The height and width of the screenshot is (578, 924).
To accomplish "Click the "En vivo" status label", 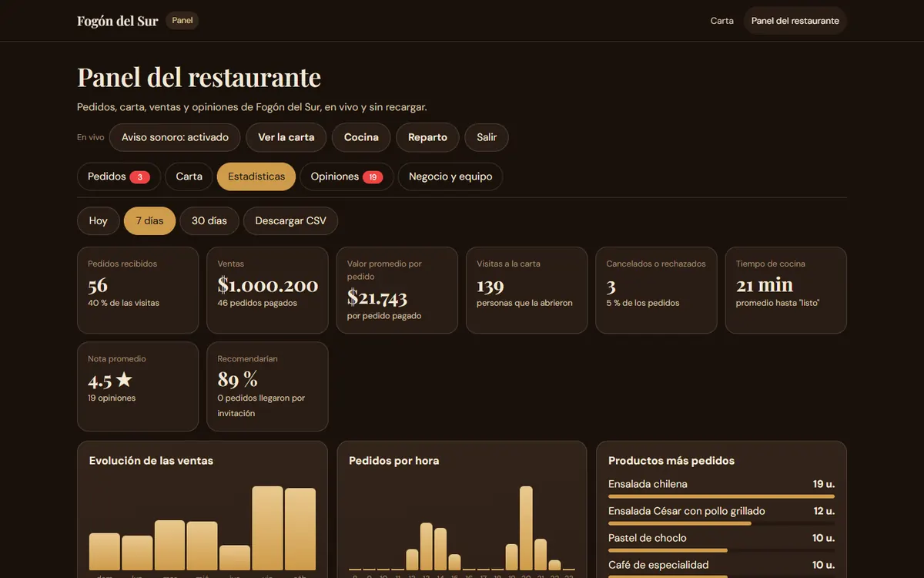I will pyautogui.click(x=91, y=137).
